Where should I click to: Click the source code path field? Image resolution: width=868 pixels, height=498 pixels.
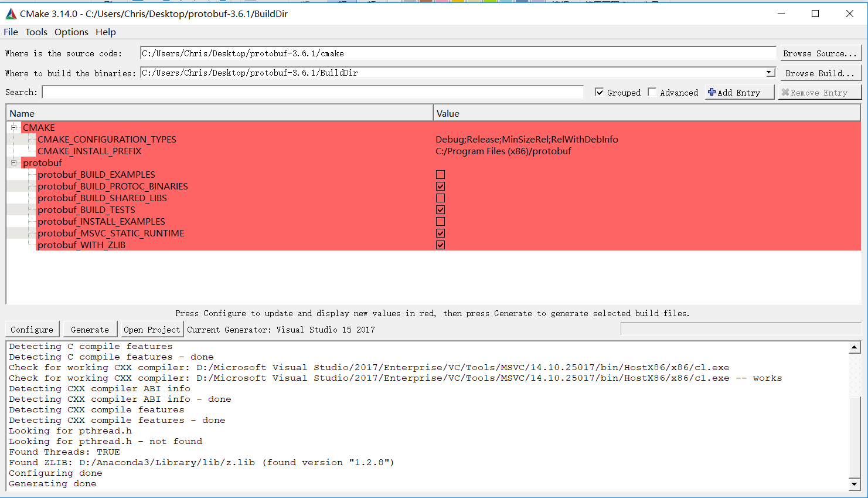458,53
